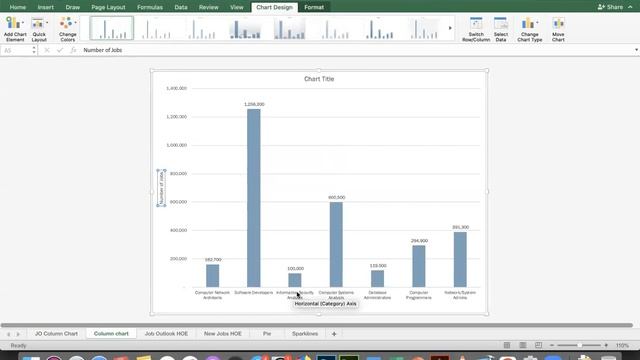Open the JO Column Chart sheet tab
Image resolution: width=640 pixels, height=360 pixels.
click(56, 334)
